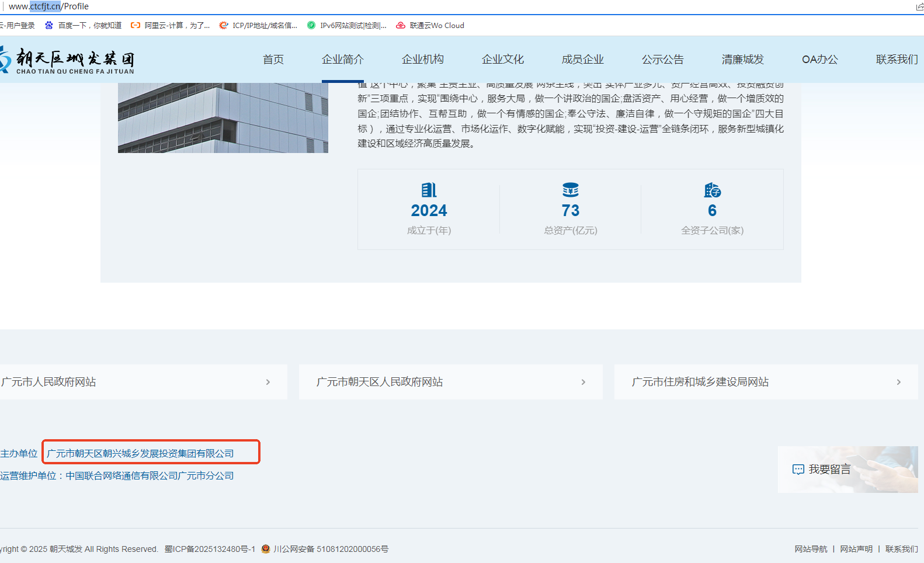Click the 2024 成立于(年) statistic
Screen dimensions: 924x563
tap(429, 209)
